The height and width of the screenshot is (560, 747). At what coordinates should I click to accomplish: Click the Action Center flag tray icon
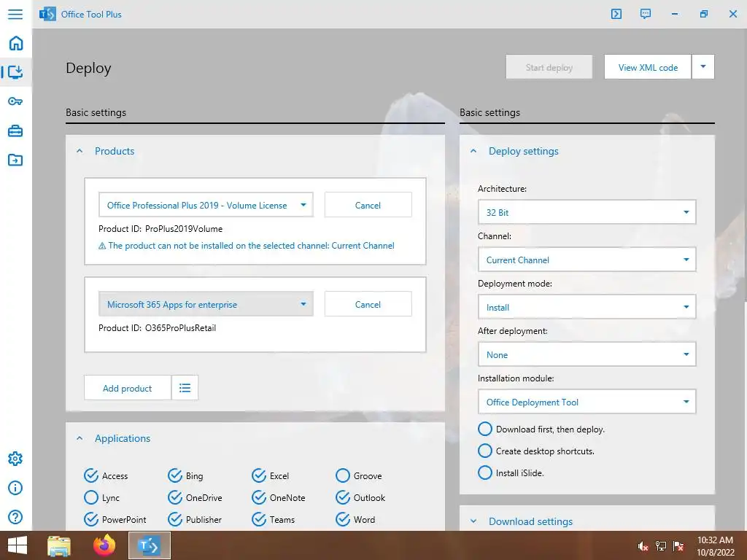[x=678, y=546]
